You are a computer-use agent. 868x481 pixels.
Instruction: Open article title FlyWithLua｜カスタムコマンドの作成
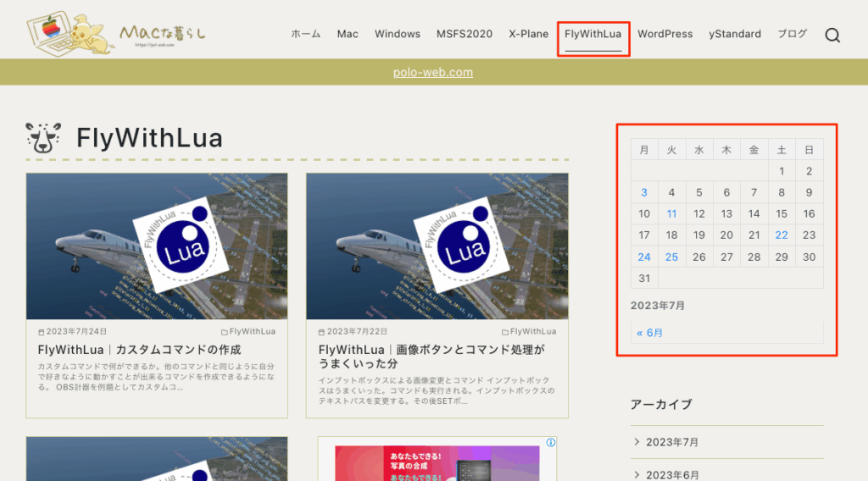140,350
